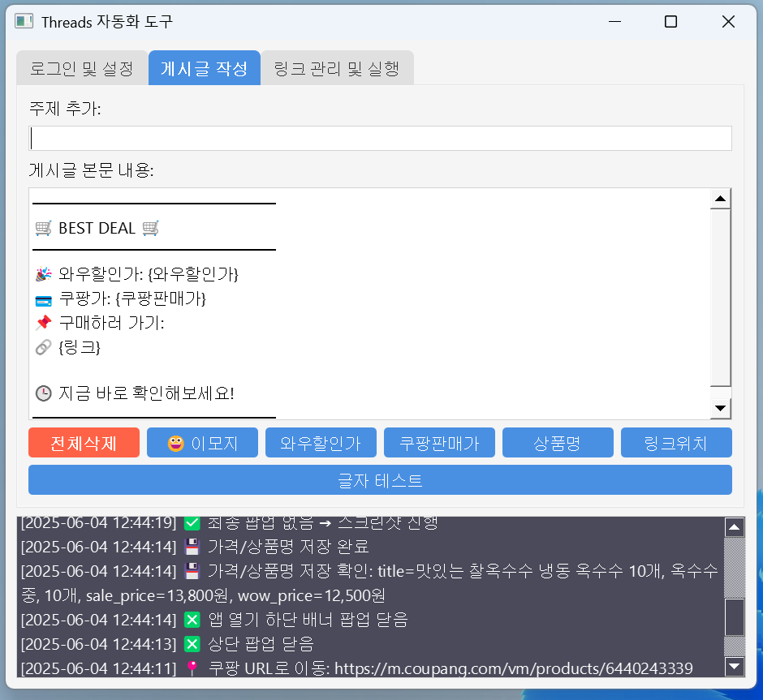
Task: Insert the 쿠팡판매가 placeholder
Action: [439, 442]
